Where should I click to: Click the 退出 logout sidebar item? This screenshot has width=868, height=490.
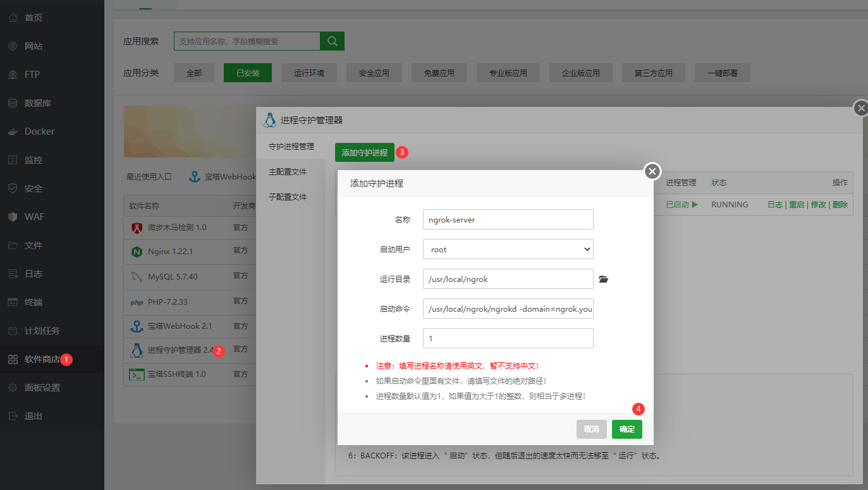[33, 416]
